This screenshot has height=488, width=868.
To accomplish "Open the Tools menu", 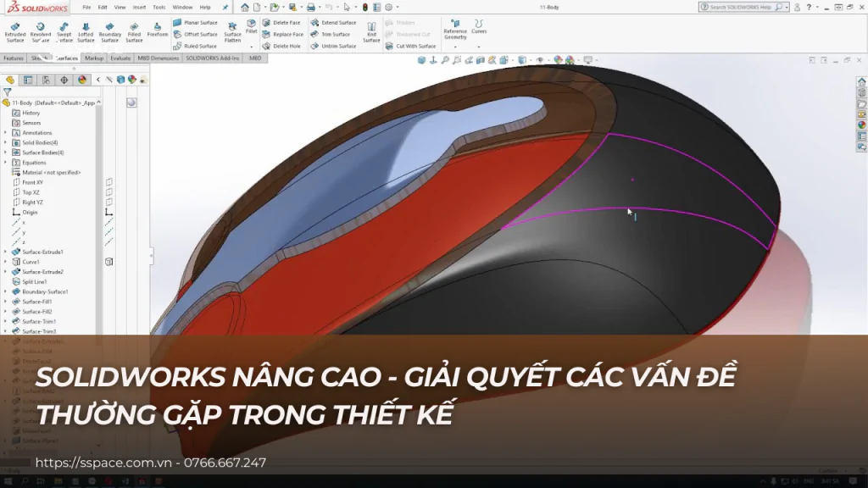I will coord(159,7).
